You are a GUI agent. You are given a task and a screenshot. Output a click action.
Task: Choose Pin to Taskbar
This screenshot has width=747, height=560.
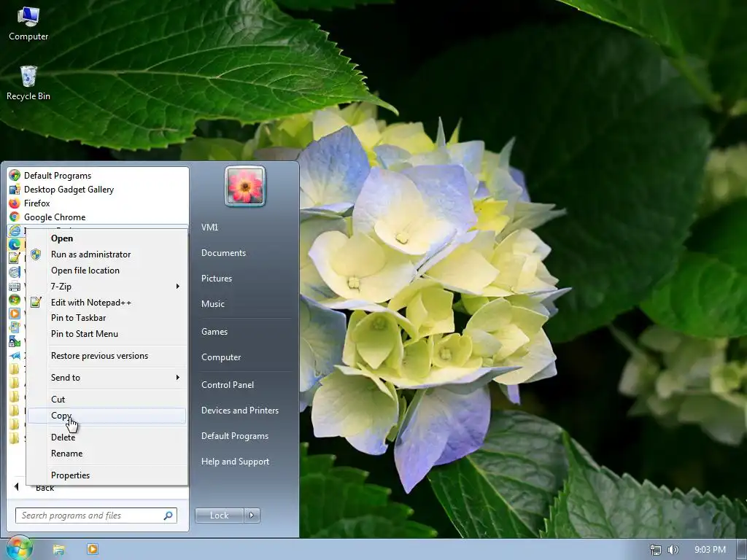pos(79,318)
